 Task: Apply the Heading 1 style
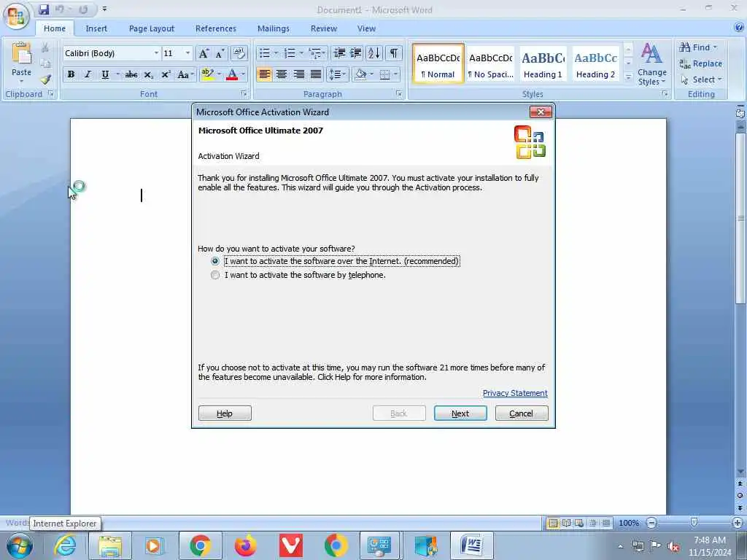pos(543,64)
